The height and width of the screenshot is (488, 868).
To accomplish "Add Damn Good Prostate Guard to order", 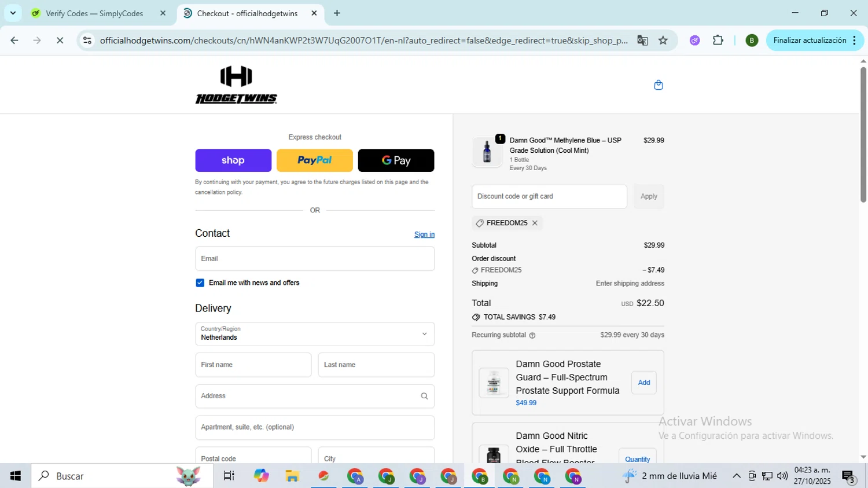I will (x=644, y=383).
